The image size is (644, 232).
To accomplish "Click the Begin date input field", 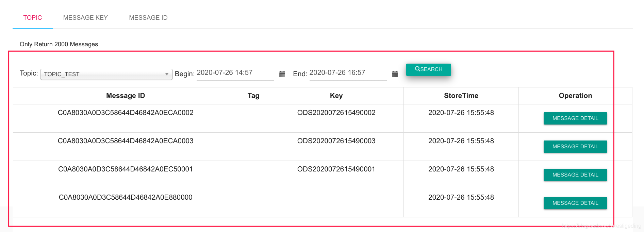I will (235, 73).
